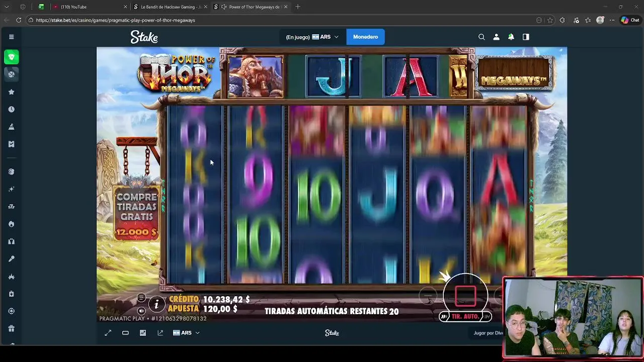
Task: Close the YouTube browser tab
Action: coord(125,7)
